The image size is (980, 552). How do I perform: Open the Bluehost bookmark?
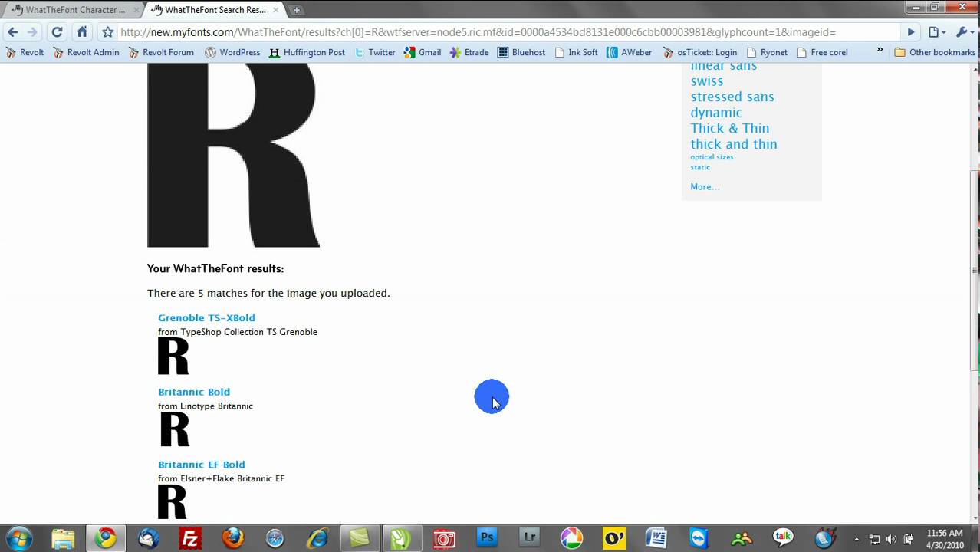[x=521, y=52]
